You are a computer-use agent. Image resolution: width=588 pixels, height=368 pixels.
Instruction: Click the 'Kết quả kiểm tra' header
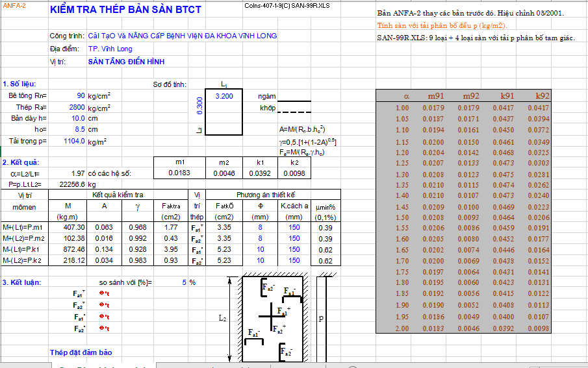(118, 195)
